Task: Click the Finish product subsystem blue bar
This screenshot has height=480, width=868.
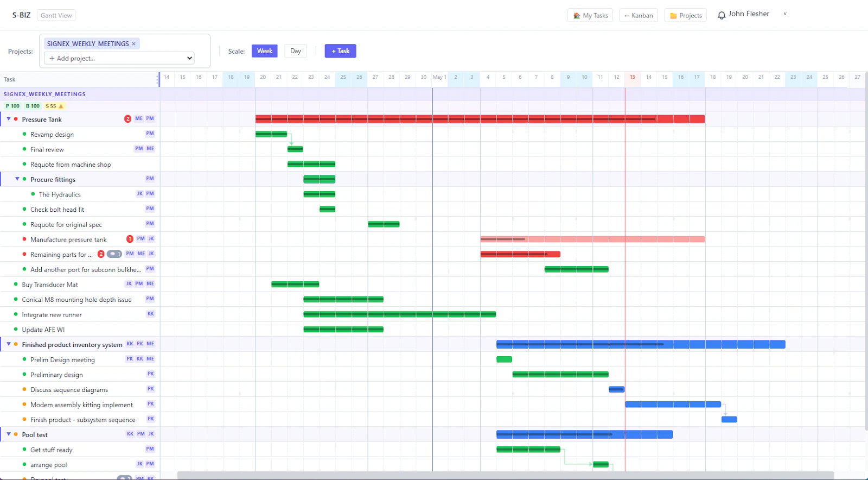Action: point(729,419)
